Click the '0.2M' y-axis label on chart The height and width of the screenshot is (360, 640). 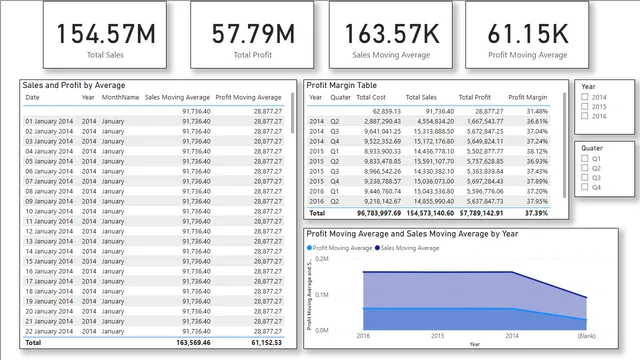coord(322,259)
